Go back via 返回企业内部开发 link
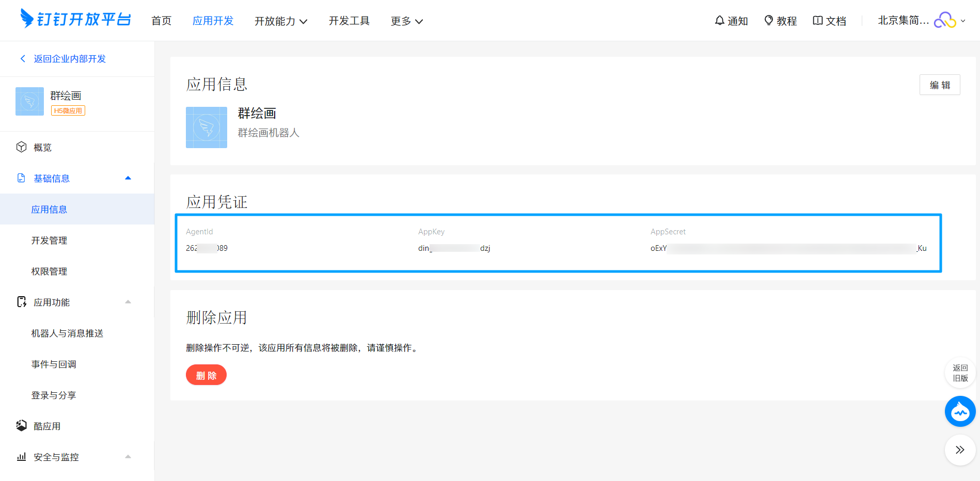 click(x=70, y=59)
